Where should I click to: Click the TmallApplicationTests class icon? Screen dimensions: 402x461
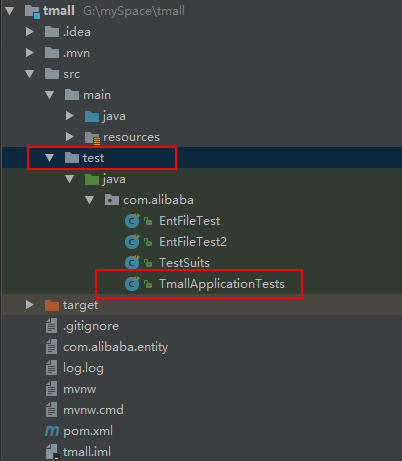pyautogui.click(x=132, y=284)
